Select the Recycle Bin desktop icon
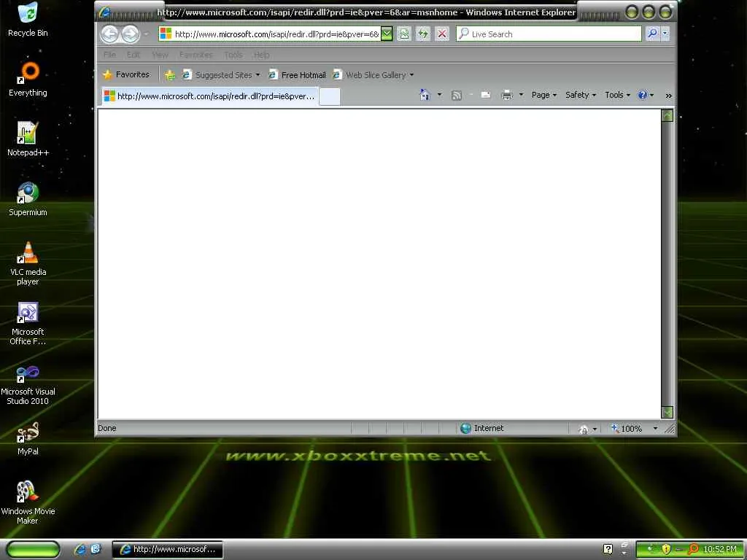Screen dimensions: 747x560 [x=28, y=19]
